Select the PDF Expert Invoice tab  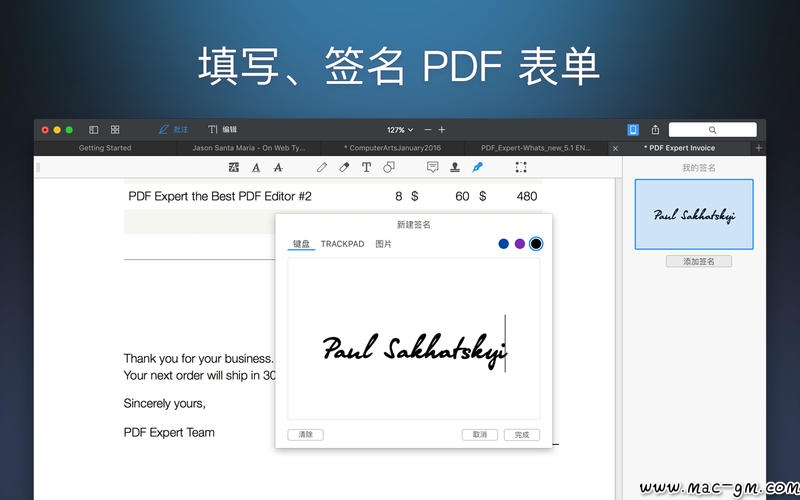pos(682,148)
